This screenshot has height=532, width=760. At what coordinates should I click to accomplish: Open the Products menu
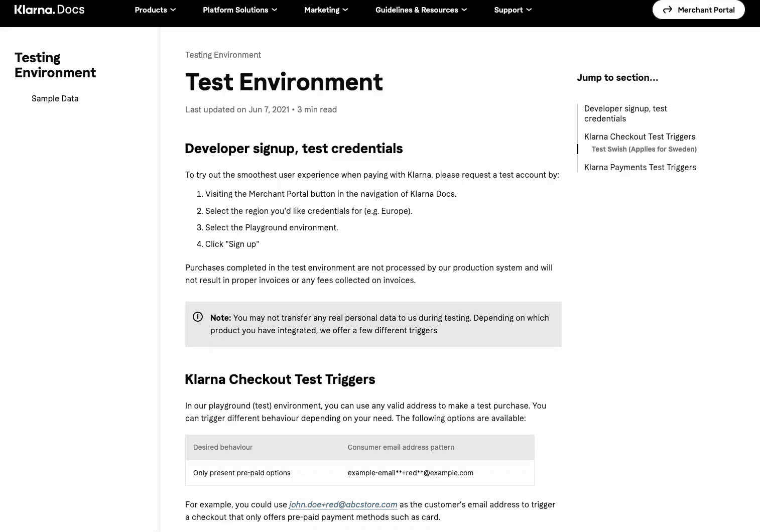pyautogui.click(x=155, y=10)
